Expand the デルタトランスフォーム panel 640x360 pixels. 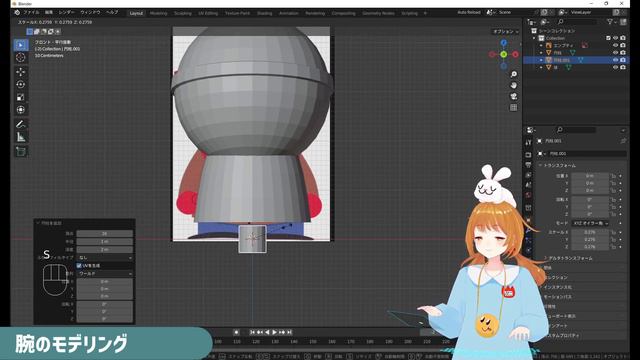click(x=569, y=258)
